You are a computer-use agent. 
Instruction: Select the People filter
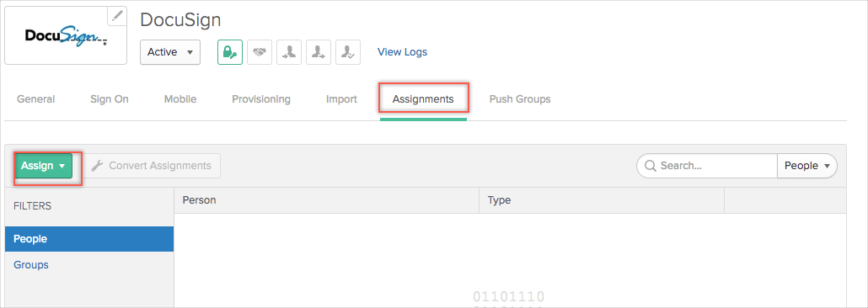[x=89, y=239]
